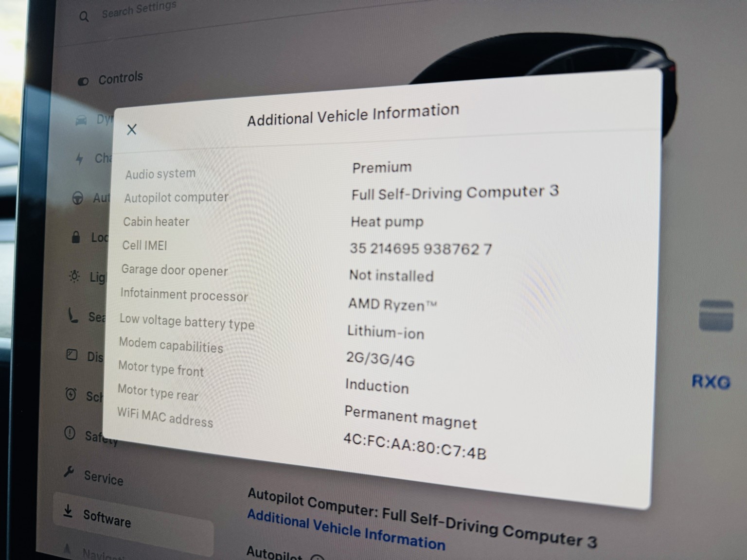Image resolution: width=747 pixels, height=560 pixels.
Task: Select the Seats icon in the sidebar
Action: pyautogui.click(x=72, y=316)
